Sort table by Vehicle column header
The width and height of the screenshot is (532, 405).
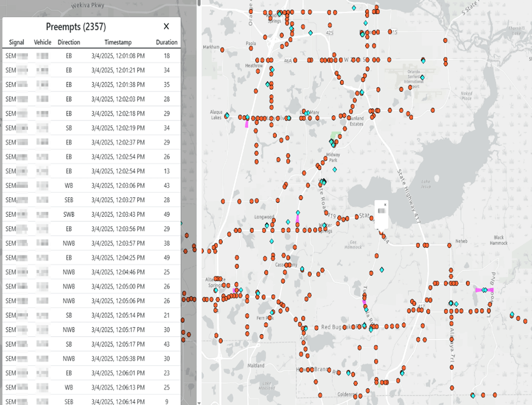[43, 42]
